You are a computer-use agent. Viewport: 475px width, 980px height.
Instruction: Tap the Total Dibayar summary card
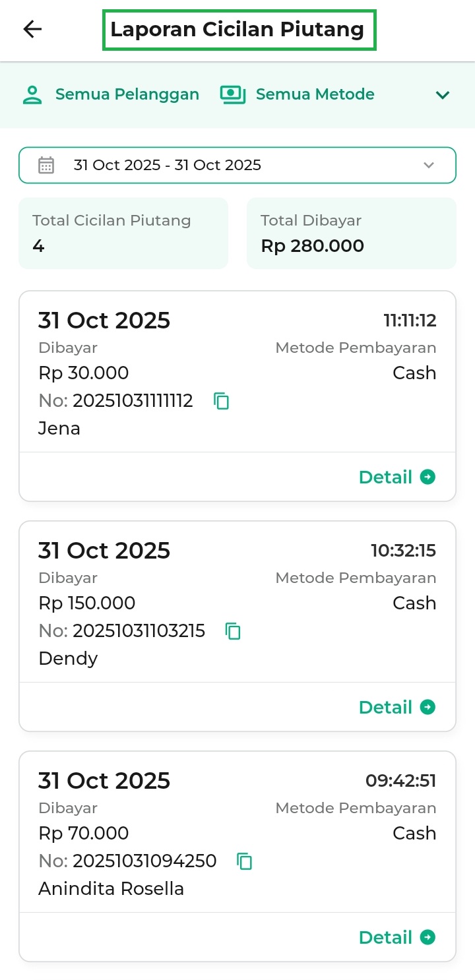[x=351, y=233]
